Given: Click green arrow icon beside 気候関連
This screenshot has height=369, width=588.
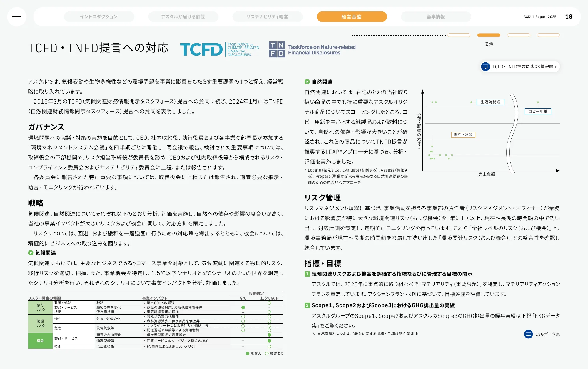Looking at the screenshot, I should [x=31, y=253].
